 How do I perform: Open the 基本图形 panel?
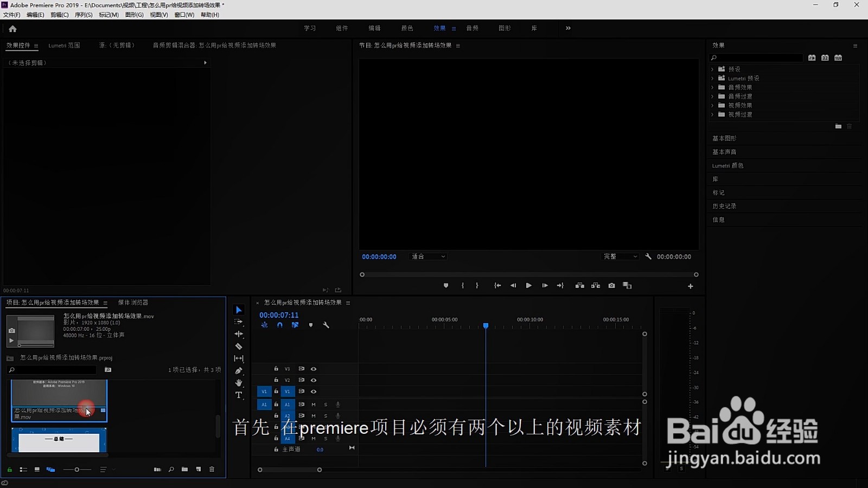(x=724, y=138)
